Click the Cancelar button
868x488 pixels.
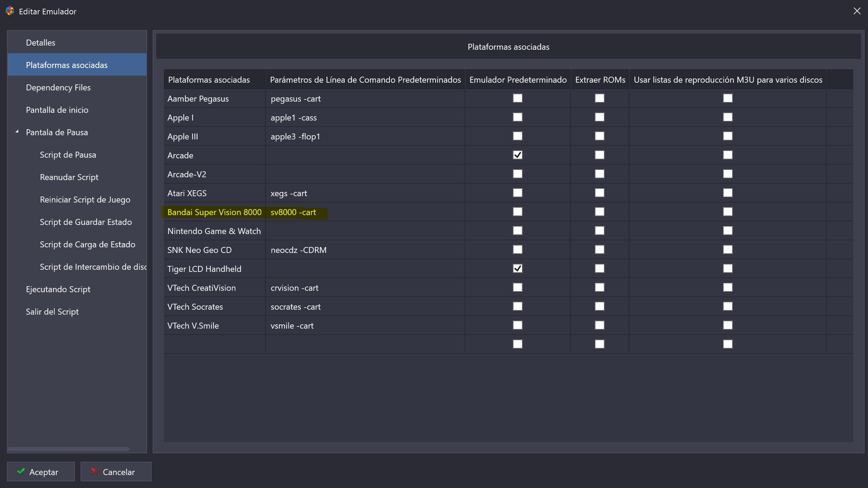[x=116, y=472]
